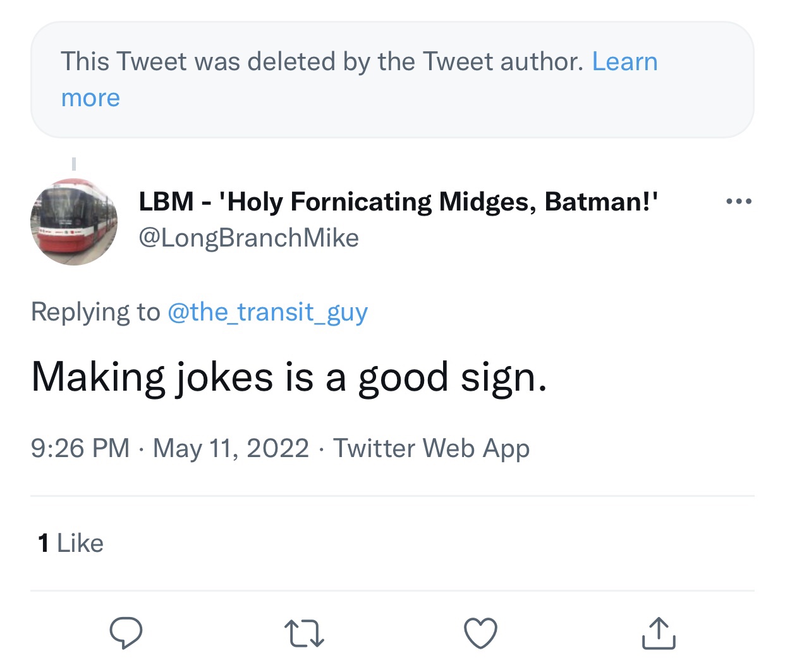785x672 pixels.
Task: Open the LBM display name profile
Action: pyautogui.click(x=398, y=202)
